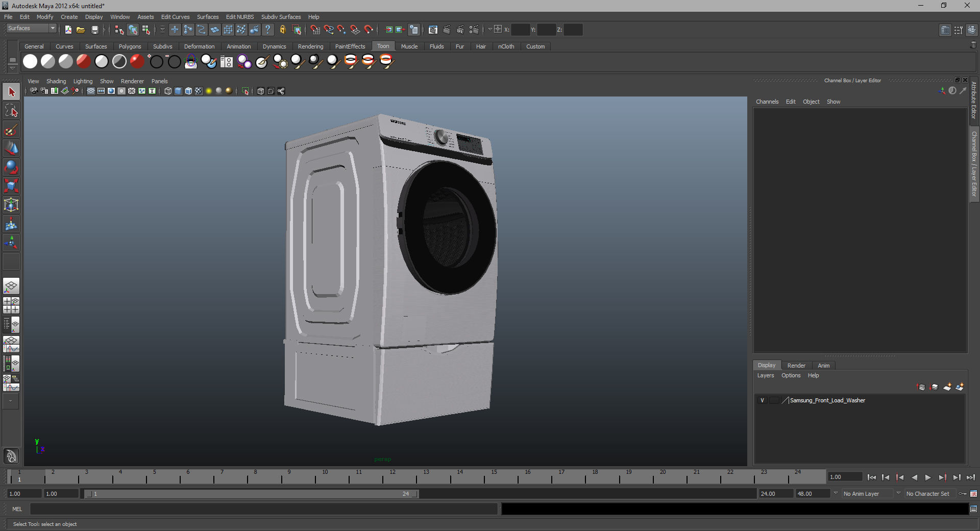Switch to four view layout
This screenshot has width=980, height=531.
pos(11,305)
